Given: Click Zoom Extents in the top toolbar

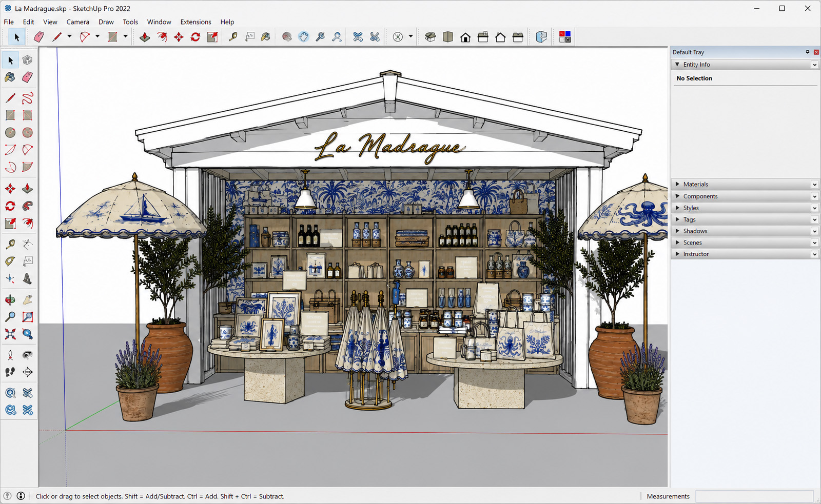Looking at the screenshot, I should tap(337, 37).
